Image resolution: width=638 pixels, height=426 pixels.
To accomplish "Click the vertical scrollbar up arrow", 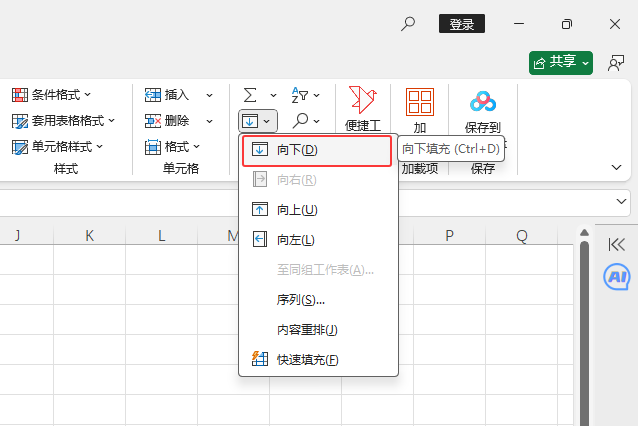I will 584,233.
